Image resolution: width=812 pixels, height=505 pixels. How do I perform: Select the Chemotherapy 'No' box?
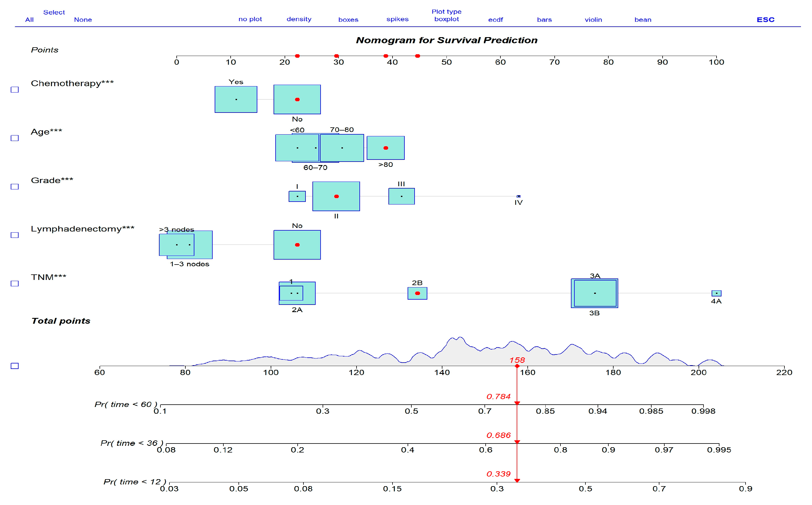pos(297,99)
